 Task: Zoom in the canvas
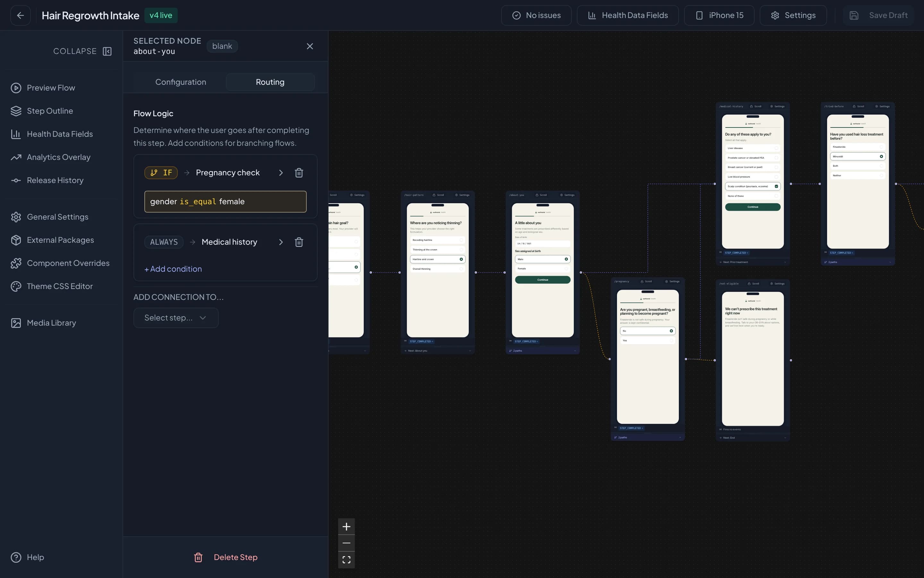[346, 527]
